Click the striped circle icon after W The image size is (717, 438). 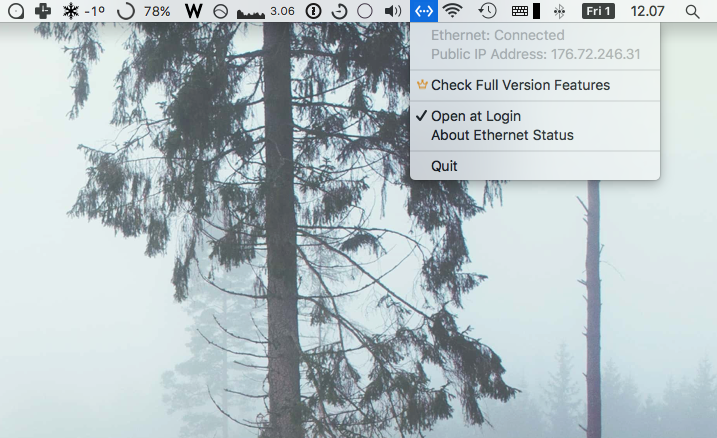[221, 11]
